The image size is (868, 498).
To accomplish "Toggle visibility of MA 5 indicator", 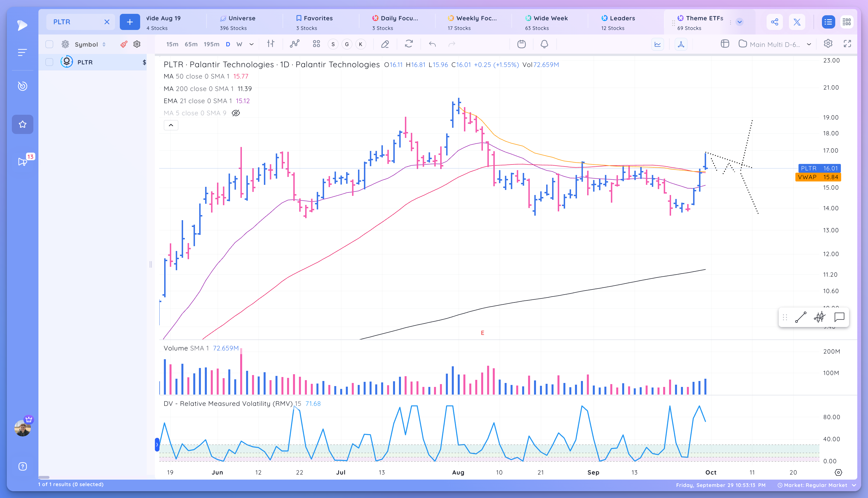I will 236,113.
